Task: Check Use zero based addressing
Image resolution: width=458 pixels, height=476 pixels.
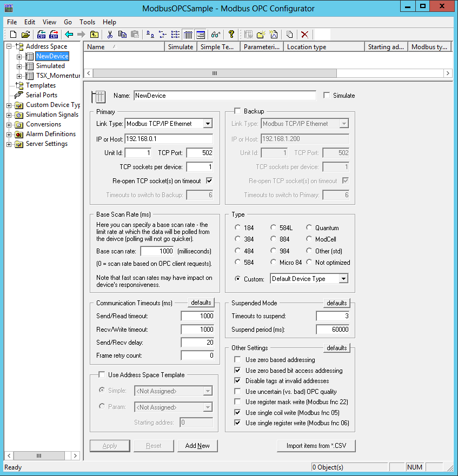Action: [237, 360]
